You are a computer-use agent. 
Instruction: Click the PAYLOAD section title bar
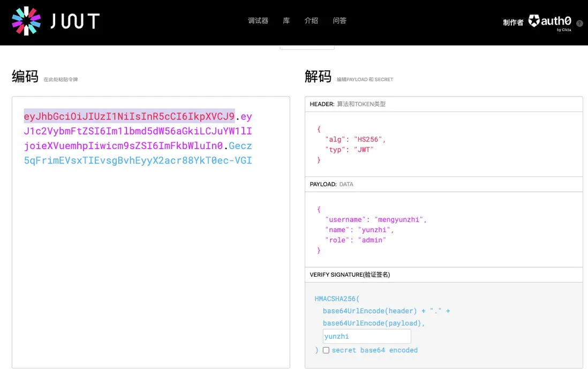tap(443, 184)
